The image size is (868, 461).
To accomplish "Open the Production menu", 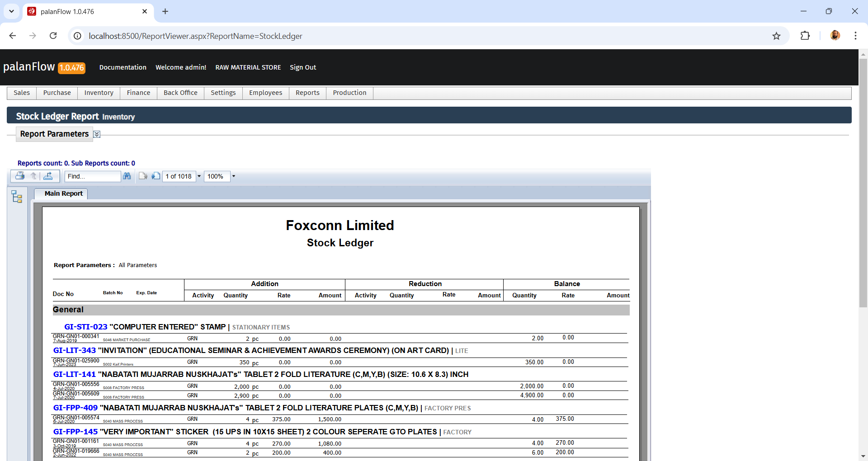I will tap(349, 93).
